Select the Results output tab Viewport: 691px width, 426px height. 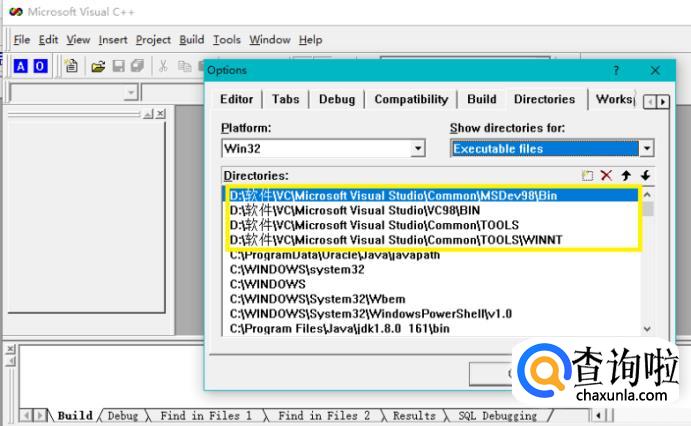[414, 415]
